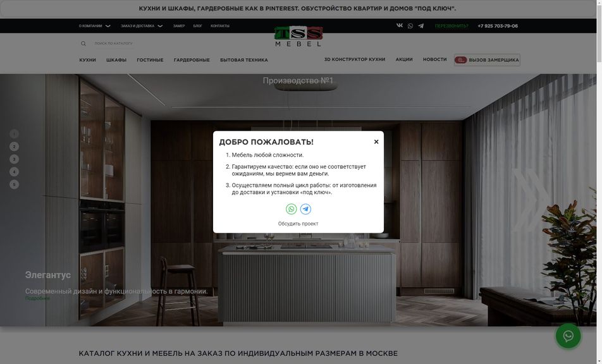Open the Гостиные catalog section
This screenshot has height=364, width=602.
tap(150, 60)
